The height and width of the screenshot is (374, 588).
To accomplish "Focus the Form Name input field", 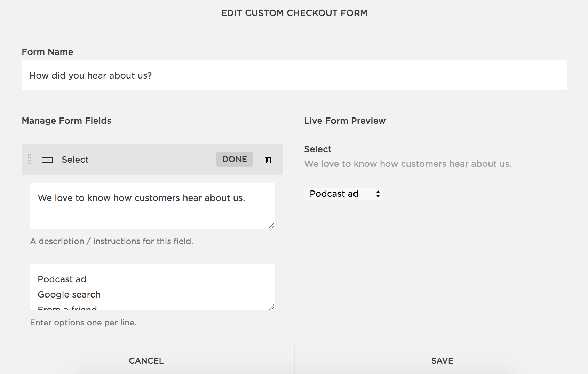I will click(x=294, y=75).
